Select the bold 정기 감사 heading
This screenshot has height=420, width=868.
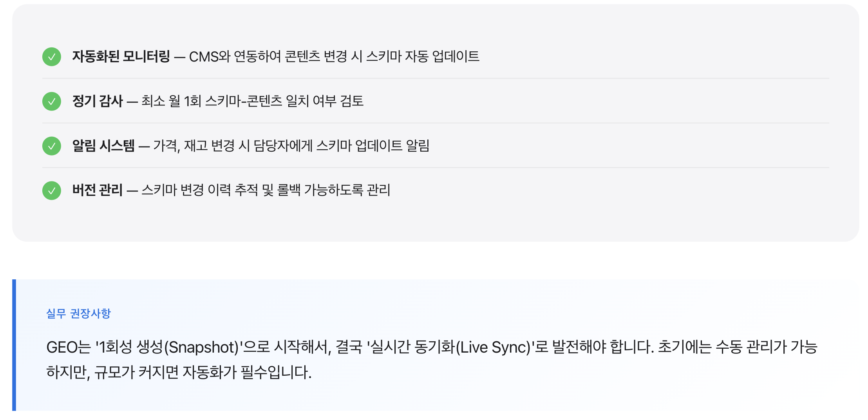pos(98,101)
